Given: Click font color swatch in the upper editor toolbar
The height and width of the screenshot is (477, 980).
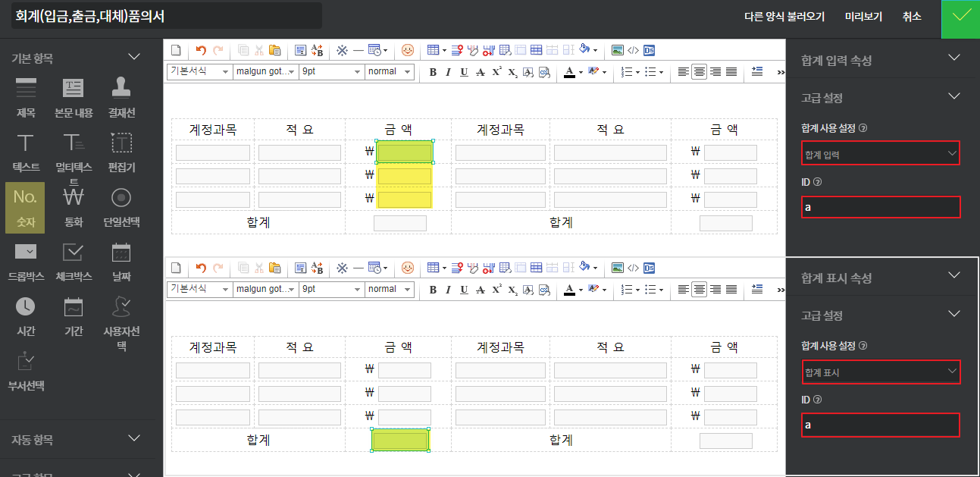Looking at the screenshot, I should pos(569,72).
